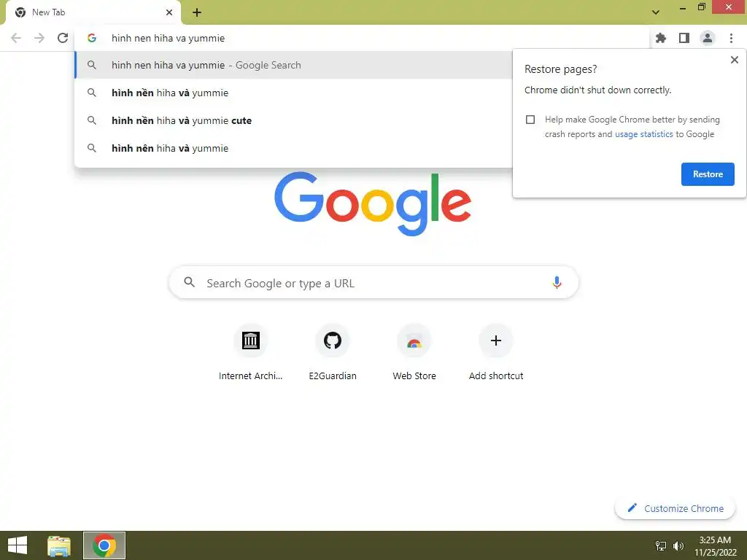Open the Extensions puzzle icon
The image size is (747, 560).
point(661,38)
